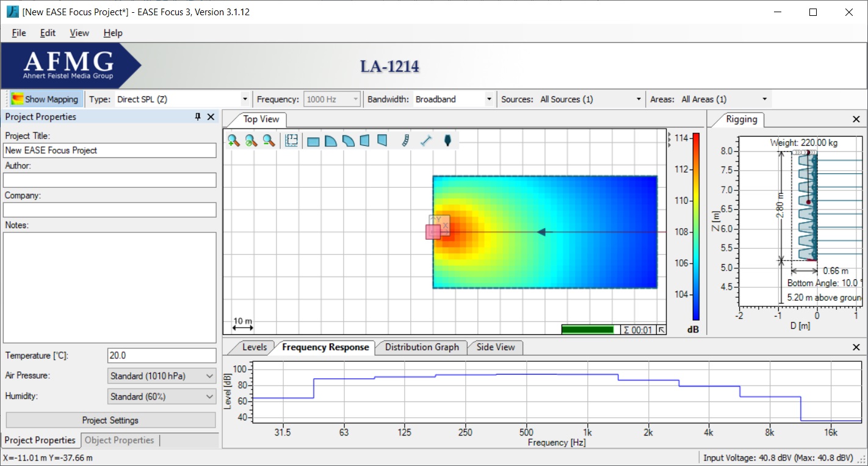Click the Input Voltage status bar entry
Viewport: 868px width, 466px height.
pos(778,457)
